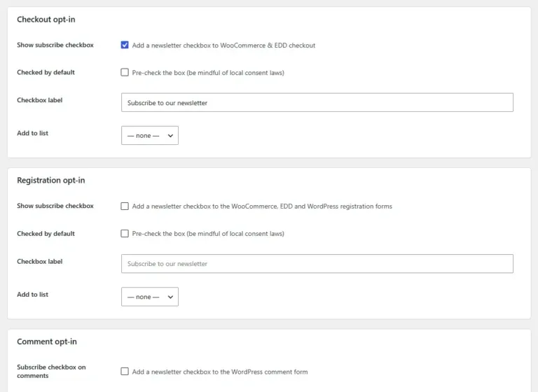Open Add to list dropdown in Checkout opt-in
538x392 pixels.
pos(150,136)
